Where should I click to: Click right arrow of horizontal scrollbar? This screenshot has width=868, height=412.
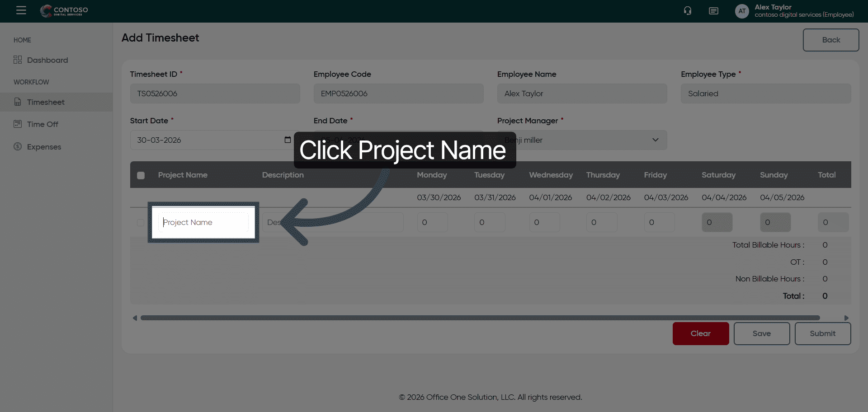click(846, 318)
